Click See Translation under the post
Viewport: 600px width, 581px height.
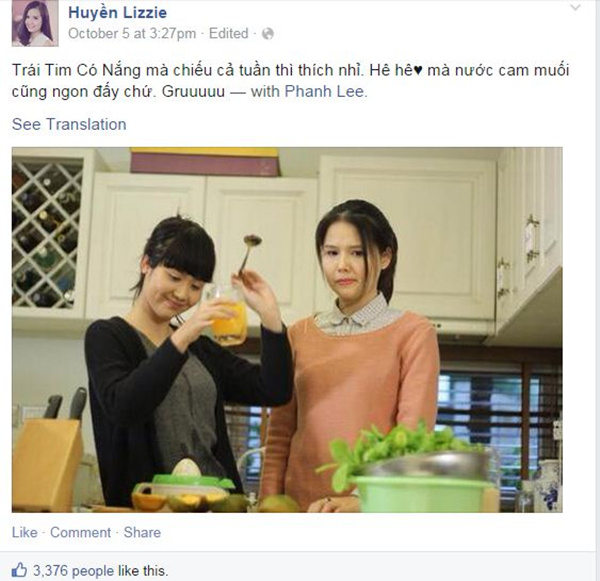point(69,124)
